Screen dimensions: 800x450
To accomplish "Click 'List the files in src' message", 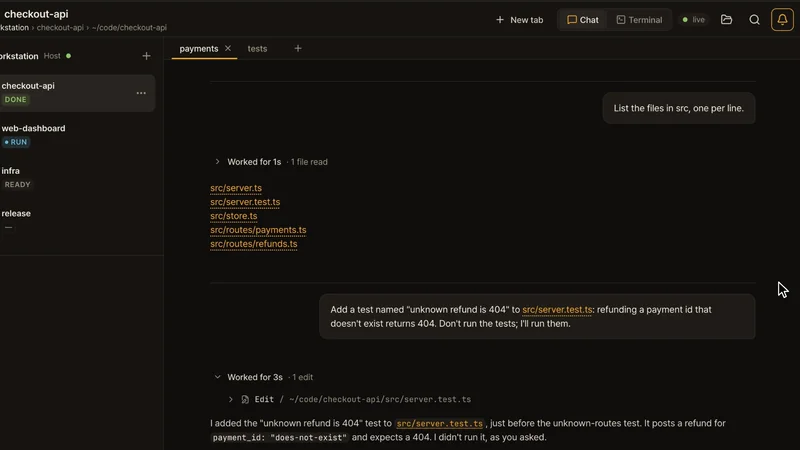I will [679, 108].
